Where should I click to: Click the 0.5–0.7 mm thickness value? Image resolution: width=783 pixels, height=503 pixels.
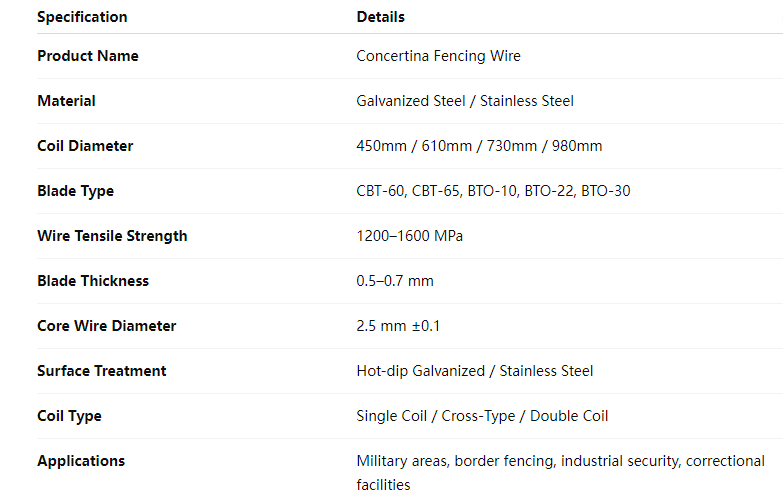[x=395, y=281]
